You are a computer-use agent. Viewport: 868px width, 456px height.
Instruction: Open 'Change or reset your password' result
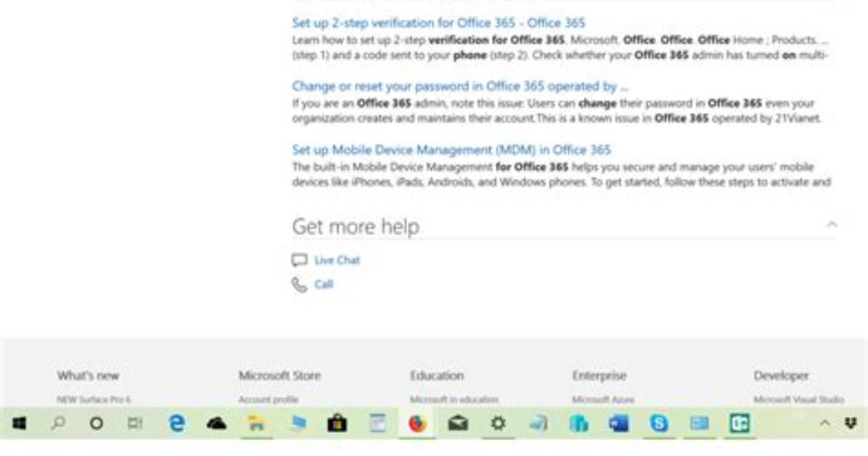click(460, 86)
